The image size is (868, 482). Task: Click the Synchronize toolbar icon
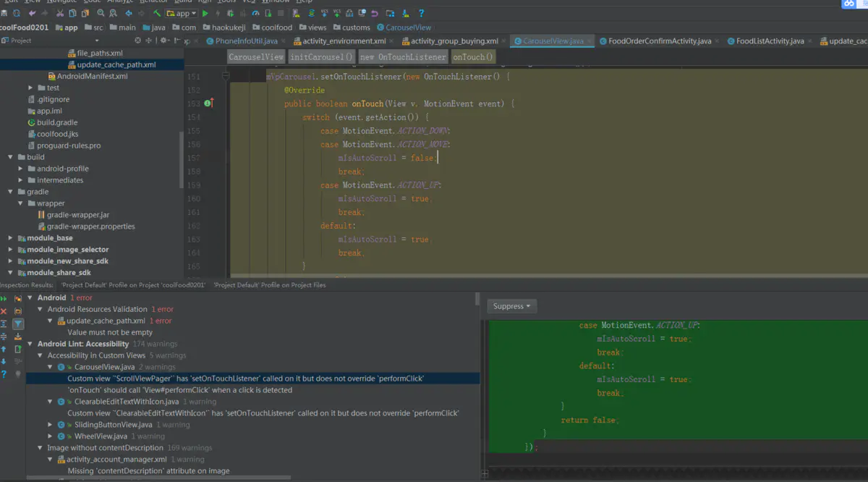(x=18, y=13)
